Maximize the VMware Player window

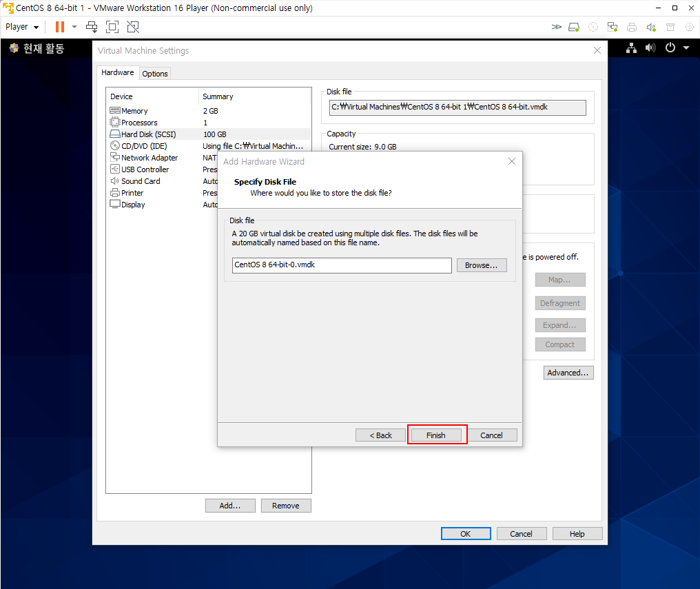click(x=675, y=8)
